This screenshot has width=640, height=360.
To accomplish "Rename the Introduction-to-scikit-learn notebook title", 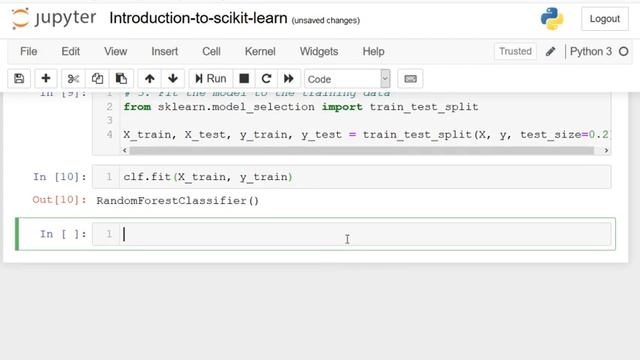I will pyautogui.click(x=198, y=18).
